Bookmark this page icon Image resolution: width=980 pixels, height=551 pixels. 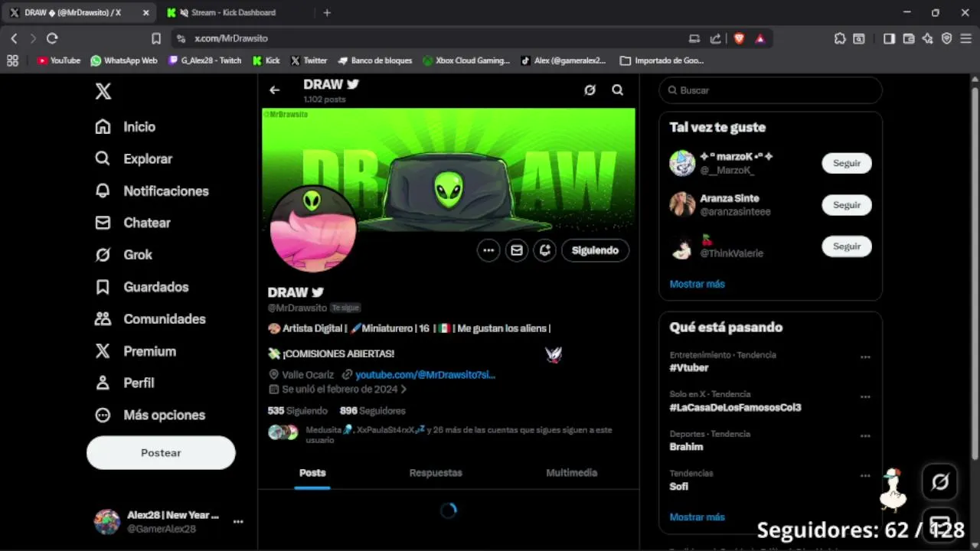156,38
